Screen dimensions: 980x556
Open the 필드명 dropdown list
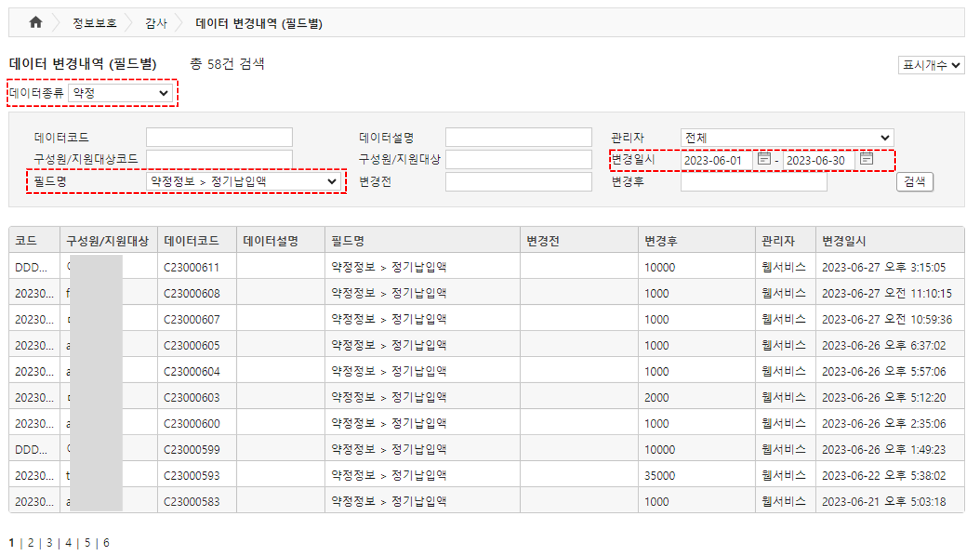pyautogui.click(x=243, y=182)
